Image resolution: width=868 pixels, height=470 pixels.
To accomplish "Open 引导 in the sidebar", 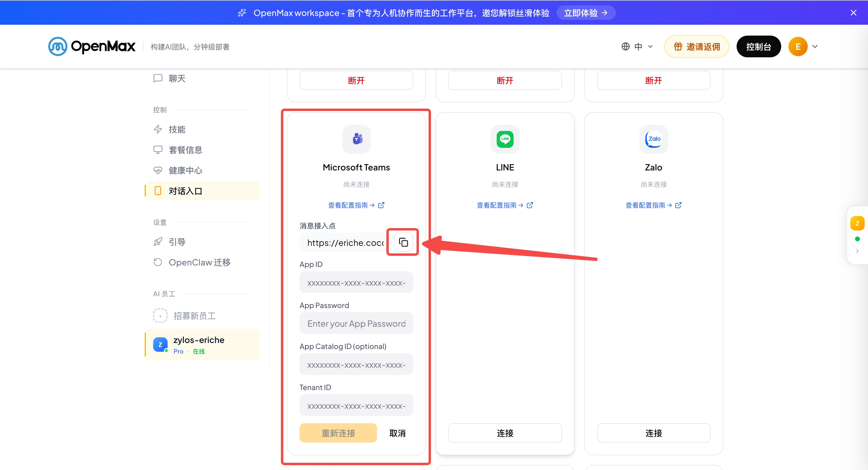I will pyautogui.click(x=202, y=242).
